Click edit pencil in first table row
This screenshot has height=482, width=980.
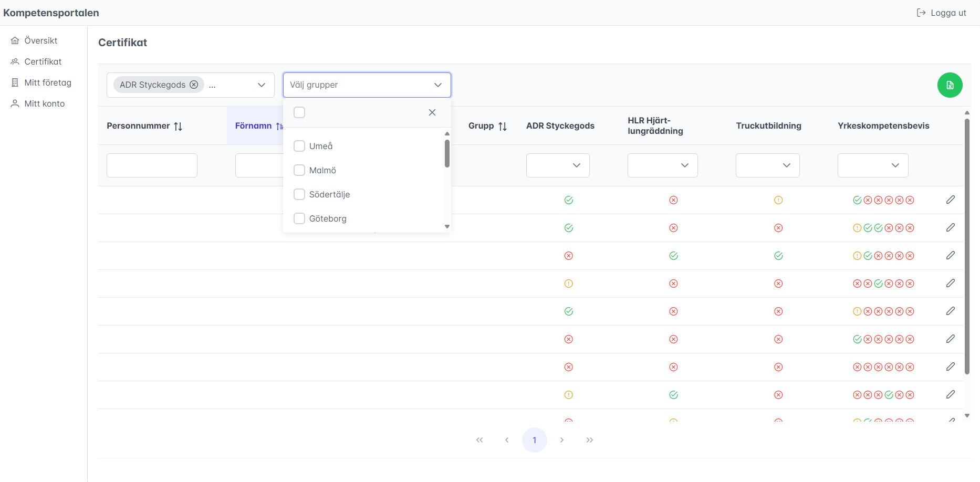click(951, 200)
